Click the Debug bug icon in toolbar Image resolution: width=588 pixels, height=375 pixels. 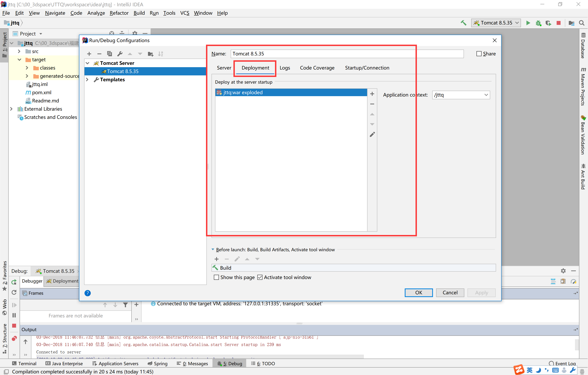coord(538,23)
